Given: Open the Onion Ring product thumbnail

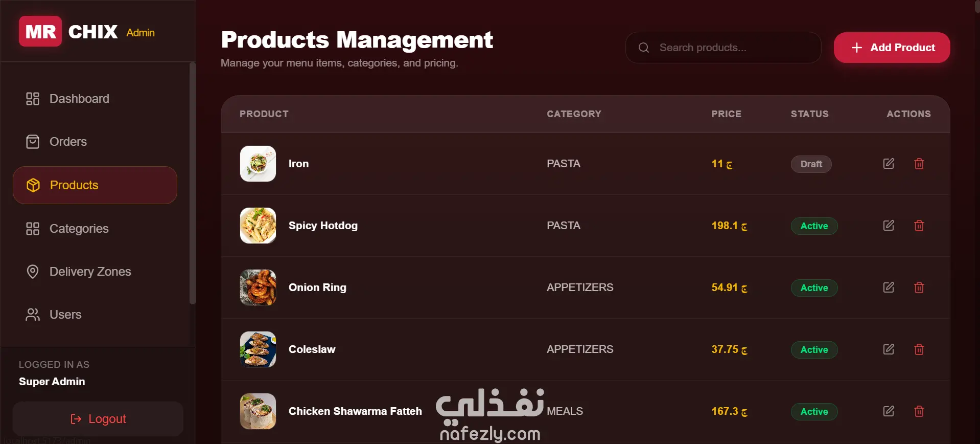Looking at the screenshot, I should coord(258,287).
